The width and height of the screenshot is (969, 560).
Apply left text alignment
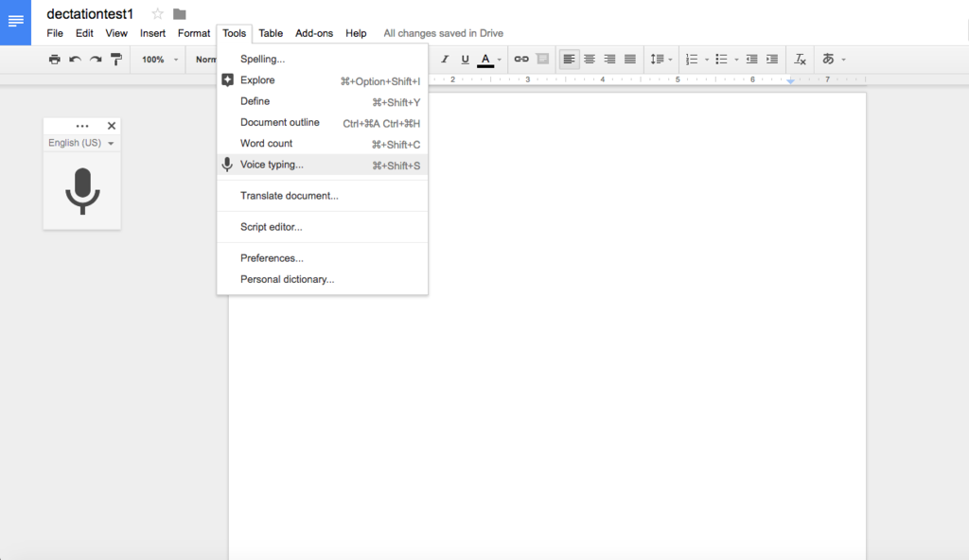[569, 60]
